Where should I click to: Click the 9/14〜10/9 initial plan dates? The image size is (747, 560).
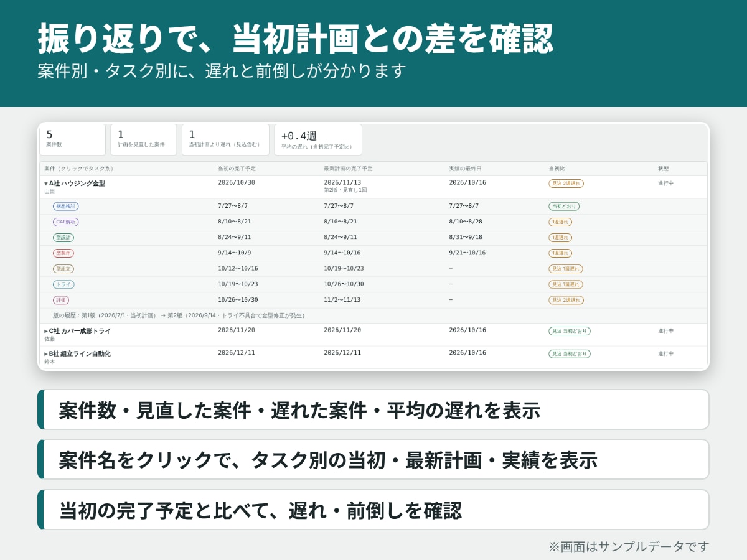tap(235, 253)
